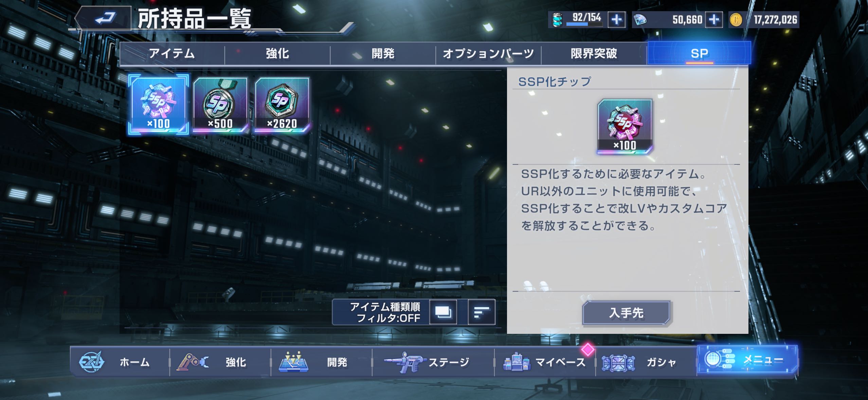Viewport: 868px width, 400px height.
Task: Open the sort order filter icon
Action: coord(481,312)
